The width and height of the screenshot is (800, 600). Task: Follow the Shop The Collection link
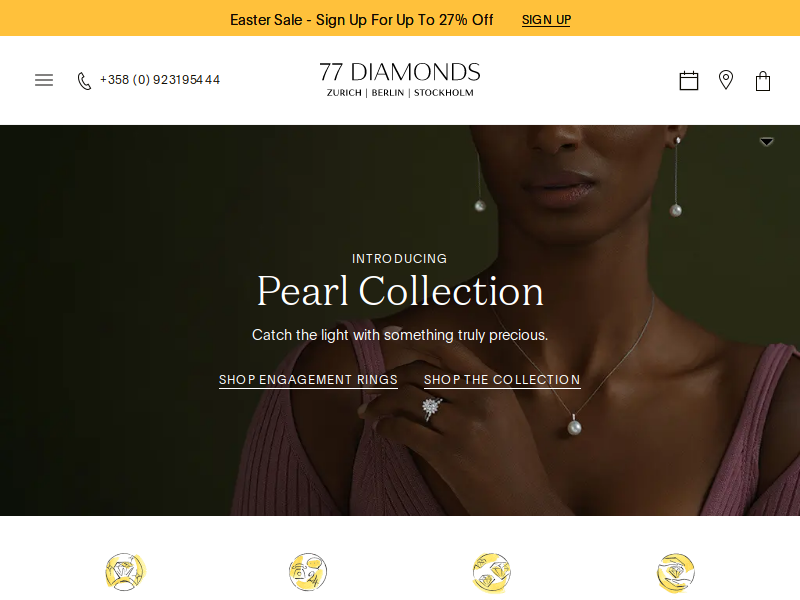502,380
